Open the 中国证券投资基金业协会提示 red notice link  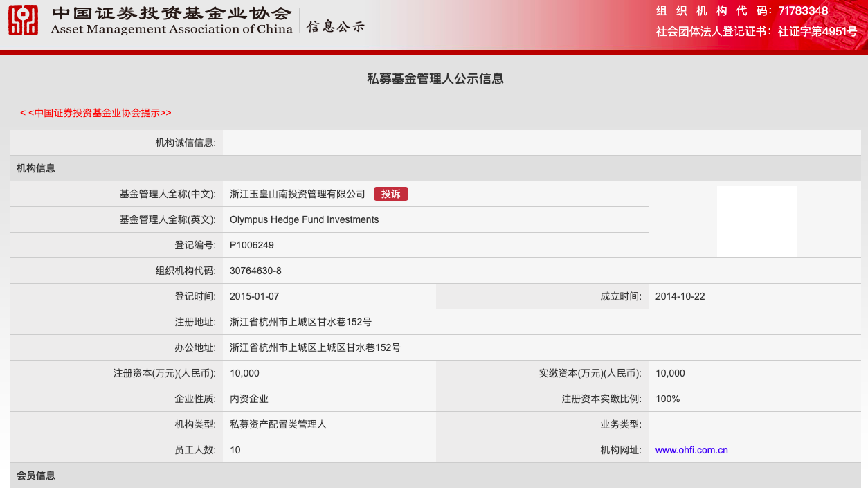click(96, 113)
